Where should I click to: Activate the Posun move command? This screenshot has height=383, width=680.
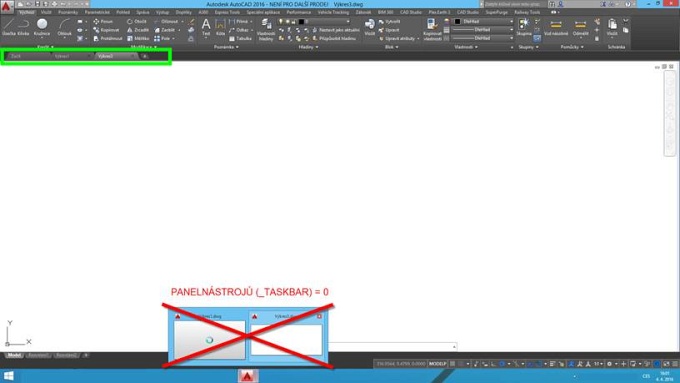[103, 21]
